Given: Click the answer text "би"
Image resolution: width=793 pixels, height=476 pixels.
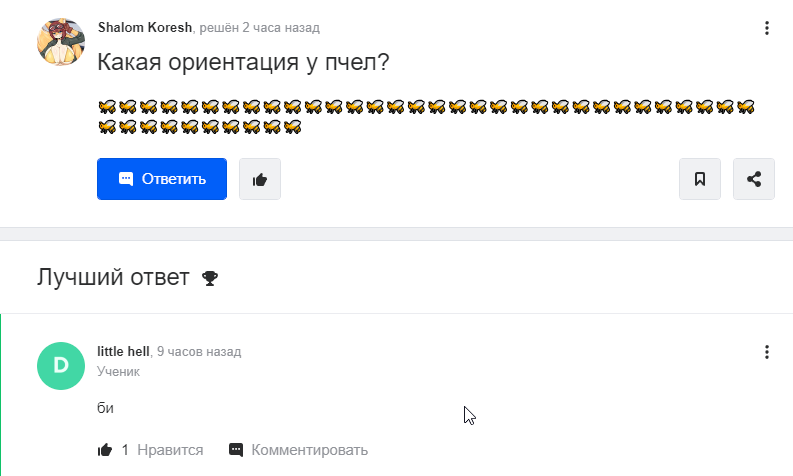Looking at the screenshot, I should click(x=105, y=408).
